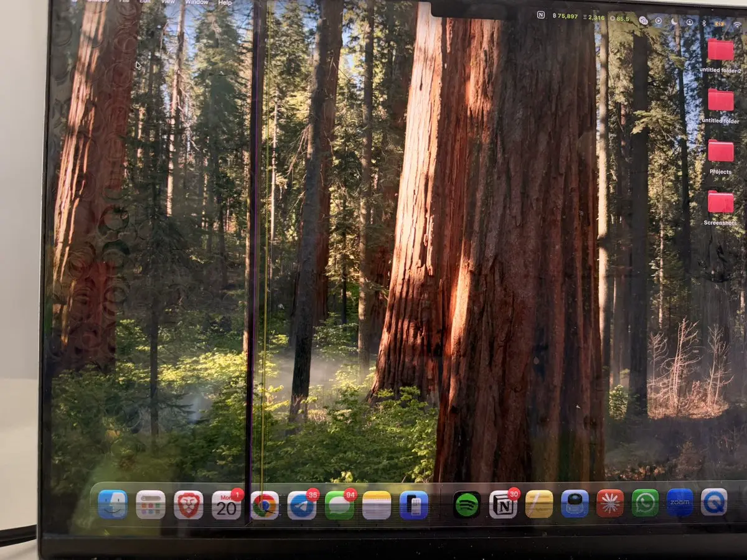Open the blue phone-shaped dock app
Viewport: 747px width, 560px height.
[414, 505]
